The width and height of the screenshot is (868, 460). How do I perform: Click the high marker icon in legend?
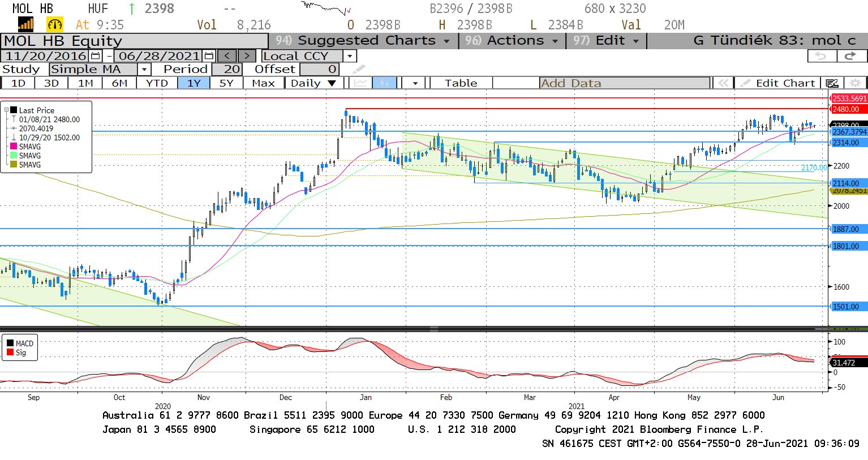click(x=14, y=119)
